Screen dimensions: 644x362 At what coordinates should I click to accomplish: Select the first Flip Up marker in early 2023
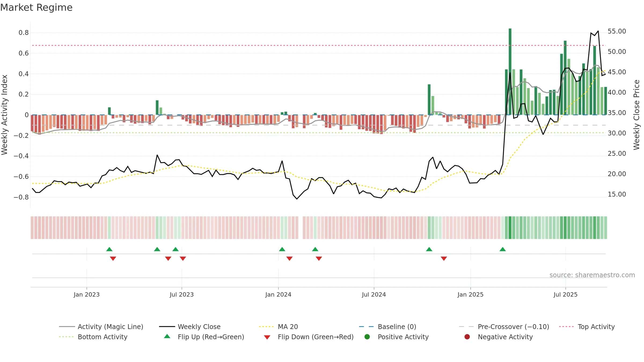[x=109, y=249]
